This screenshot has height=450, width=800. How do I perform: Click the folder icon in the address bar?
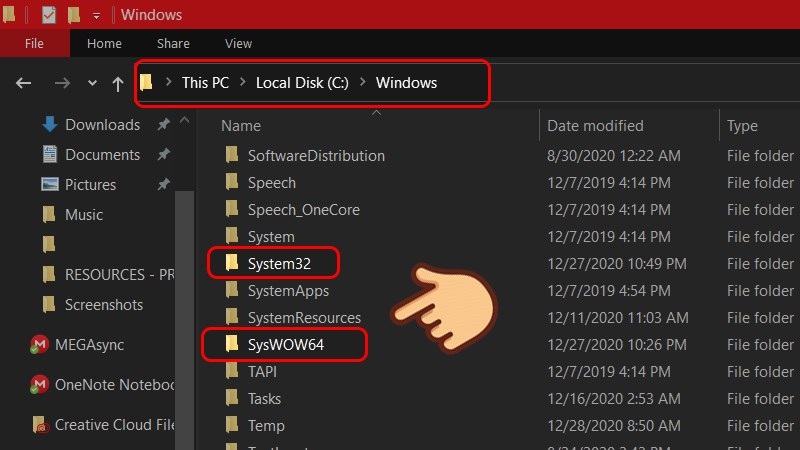click(x=146, y=82)
